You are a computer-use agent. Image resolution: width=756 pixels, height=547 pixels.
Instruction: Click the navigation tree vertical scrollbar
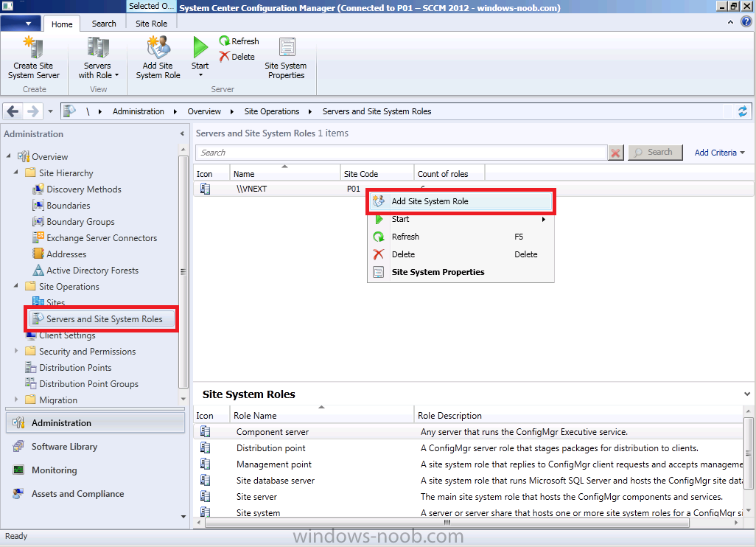[x=183, y=271]
